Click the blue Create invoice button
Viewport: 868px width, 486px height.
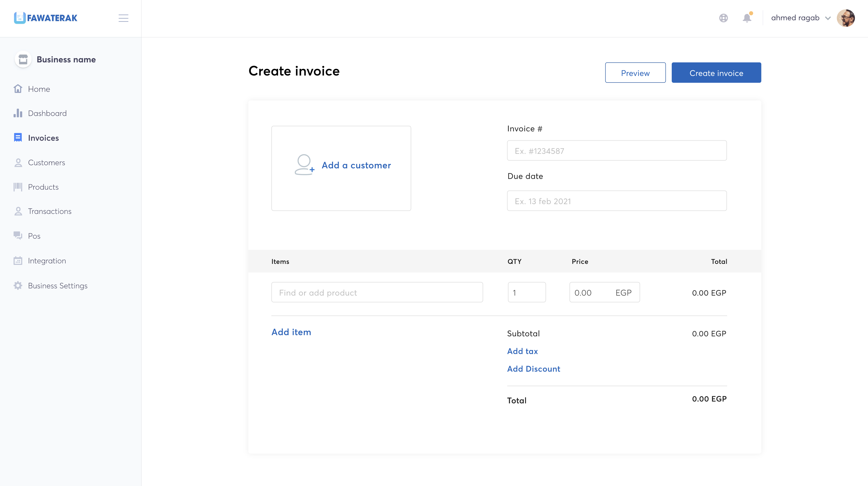pos(716,72)
